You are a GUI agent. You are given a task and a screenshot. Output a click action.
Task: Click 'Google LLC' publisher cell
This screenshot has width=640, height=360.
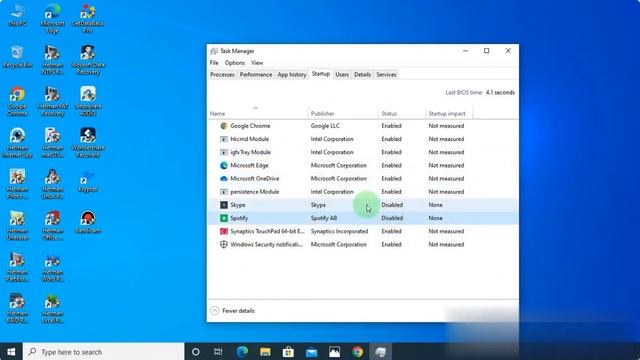[325, 126]
